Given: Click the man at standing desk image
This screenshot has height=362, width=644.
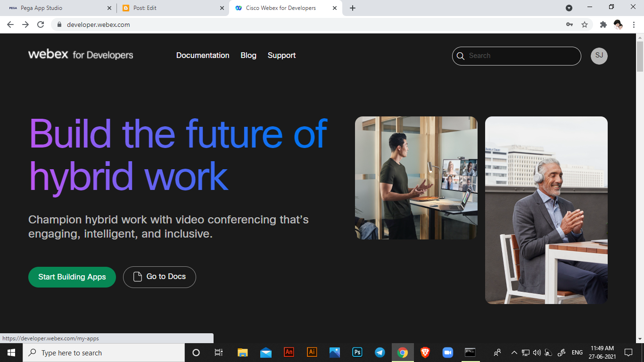Looking at the screenshot, I should coord(416,178).
